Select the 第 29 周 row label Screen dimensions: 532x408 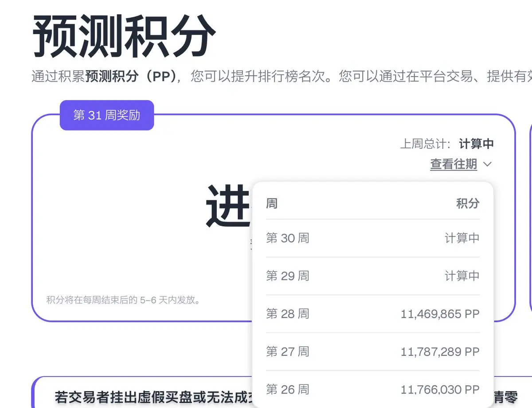(x=287, y=276)
